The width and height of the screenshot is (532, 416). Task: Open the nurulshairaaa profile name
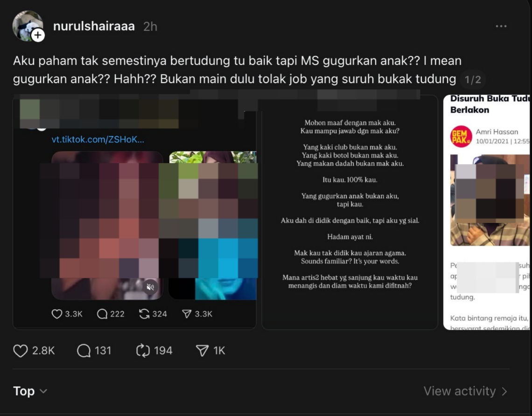pos(94,26)
